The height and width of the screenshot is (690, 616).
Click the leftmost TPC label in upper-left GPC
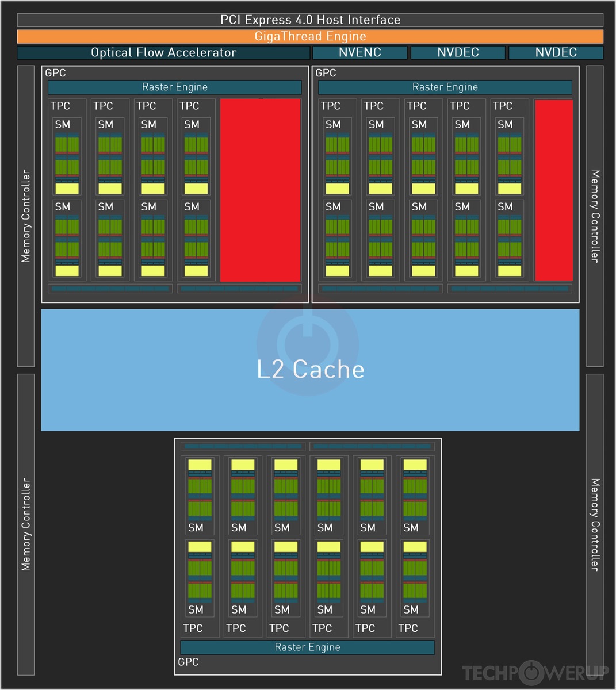click(x=60, y=106)
